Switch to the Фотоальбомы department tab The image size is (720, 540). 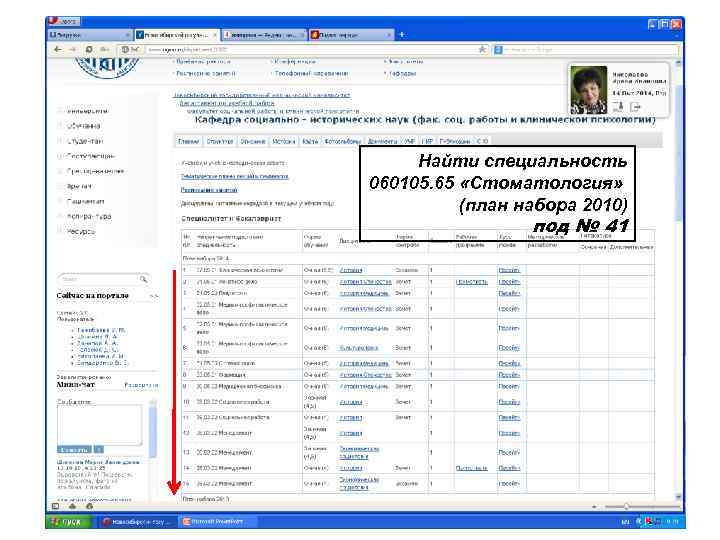(343, 141)
